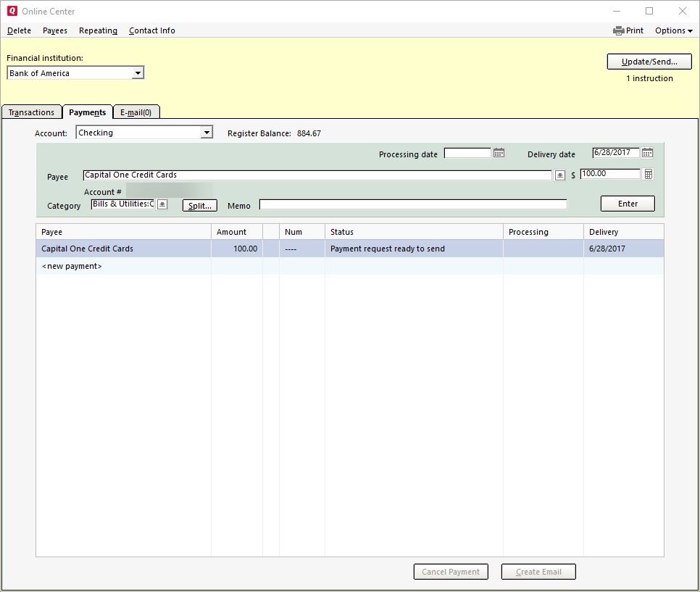The width and height of the screenshot is (700, 592).
Task: Expand the Payee list dropdown button
Action: [559, 175]
